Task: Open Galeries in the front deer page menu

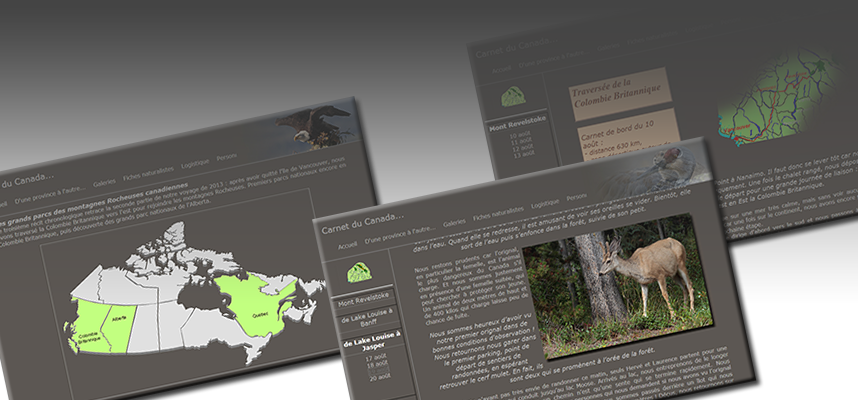Action: [x=454, y=222]
